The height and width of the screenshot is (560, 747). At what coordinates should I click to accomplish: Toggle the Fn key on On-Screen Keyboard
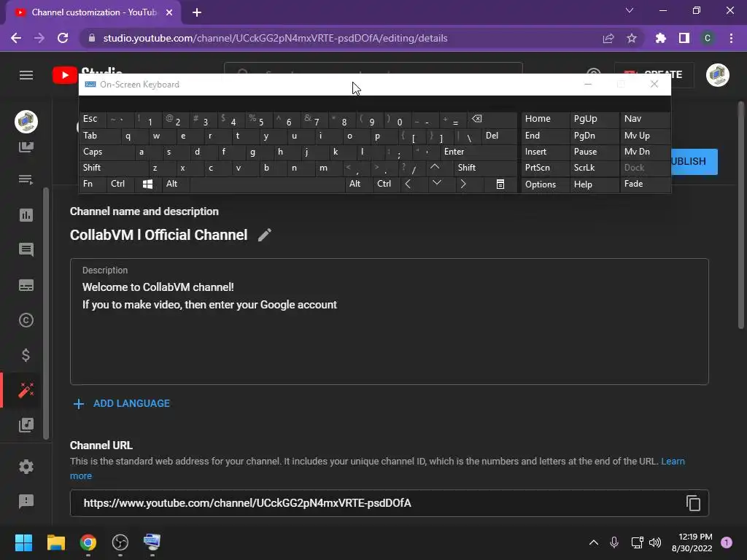[93, 184]
